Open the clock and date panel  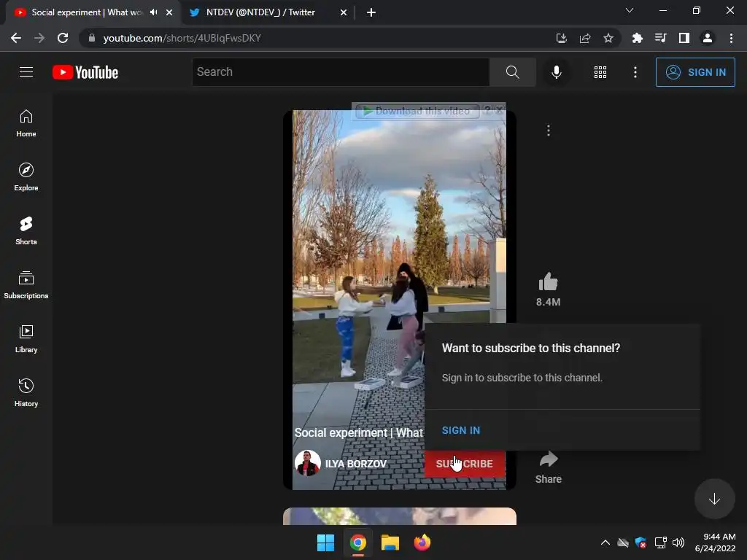715,542
